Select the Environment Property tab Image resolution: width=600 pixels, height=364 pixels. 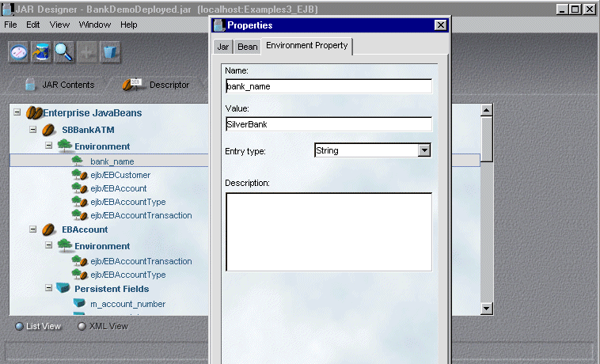[307, 46]
